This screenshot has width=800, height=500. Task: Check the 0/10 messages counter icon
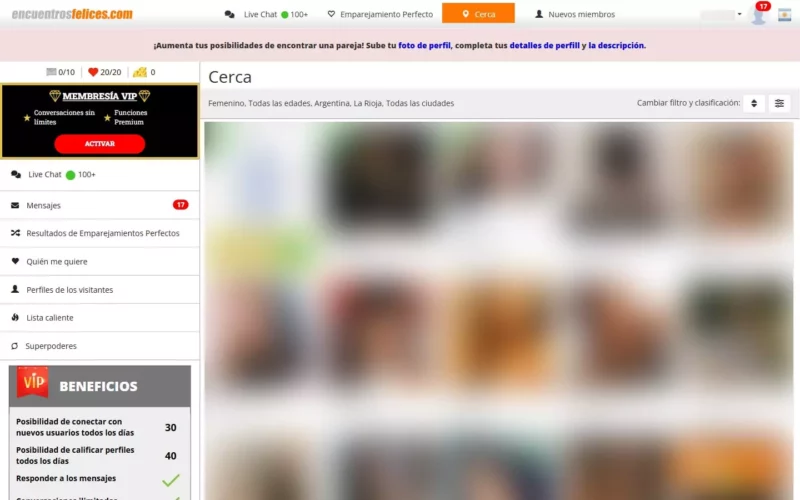[x=51, y=72]
